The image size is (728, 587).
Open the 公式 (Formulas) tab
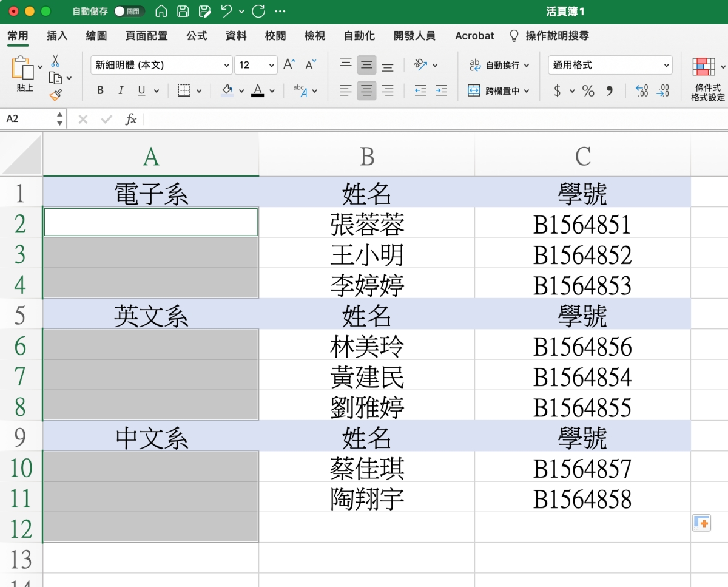(x=197, y=36)
